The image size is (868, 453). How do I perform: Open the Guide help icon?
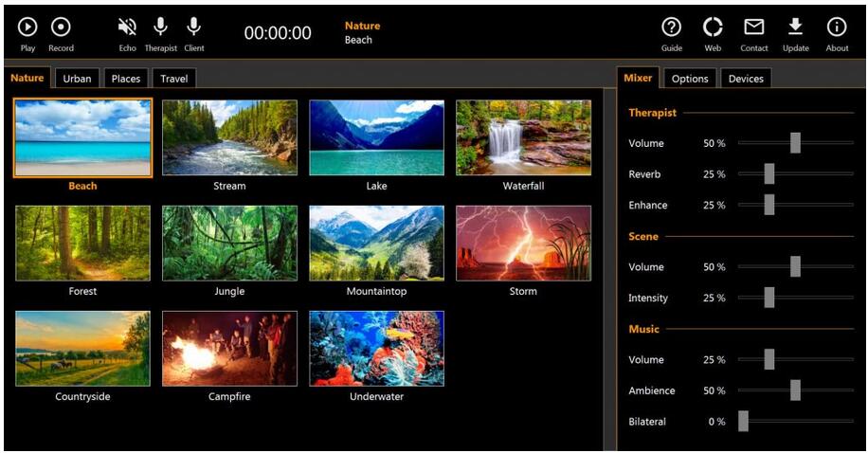(671, 28)
